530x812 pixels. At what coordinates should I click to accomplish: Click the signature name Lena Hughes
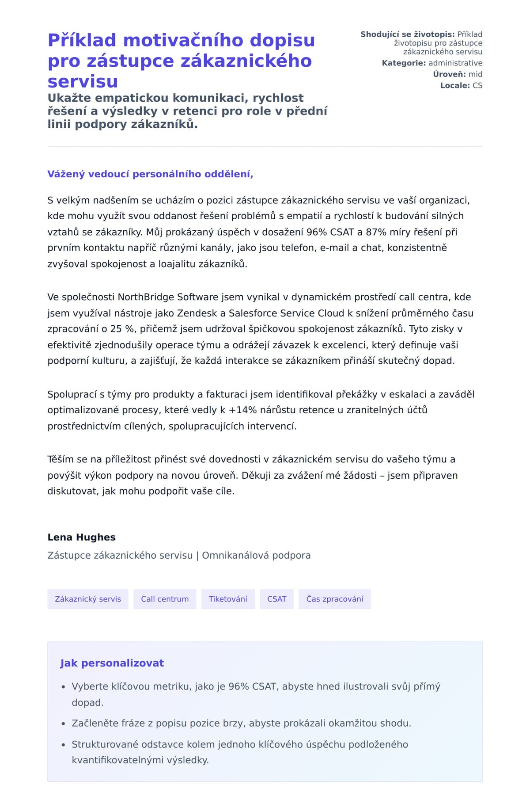[81, 538]
